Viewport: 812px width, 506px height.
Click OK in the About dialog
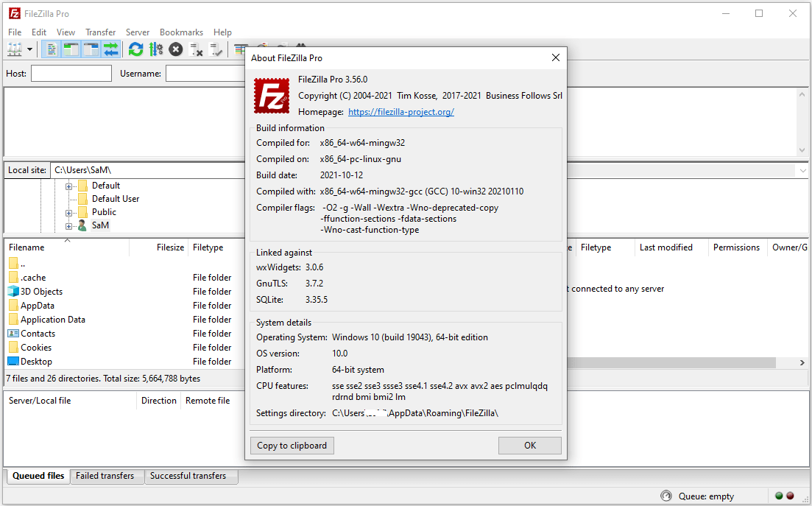tap(530, 446)
